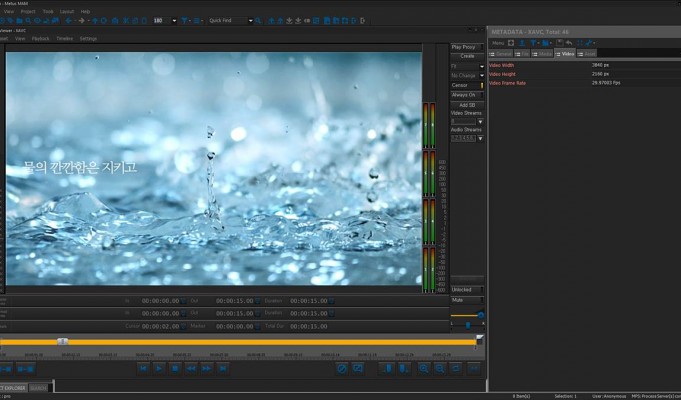Toggle the Unlocked state button
The width and height of the screenshot is (681, 400).
point(467,290)
